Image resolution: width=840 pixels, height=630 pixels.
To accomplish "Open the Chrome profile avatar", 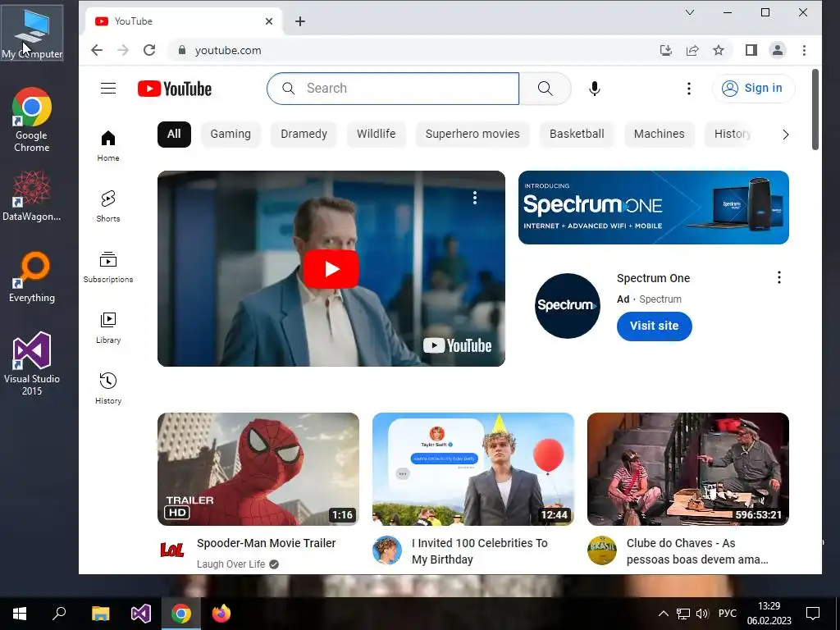I will click(778, 50).
